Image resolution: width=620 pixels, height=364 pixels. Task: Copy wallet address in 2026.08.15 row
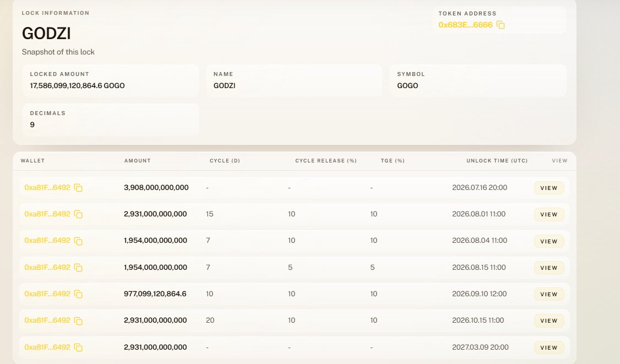pyautogui.click(x=78, y=268)
